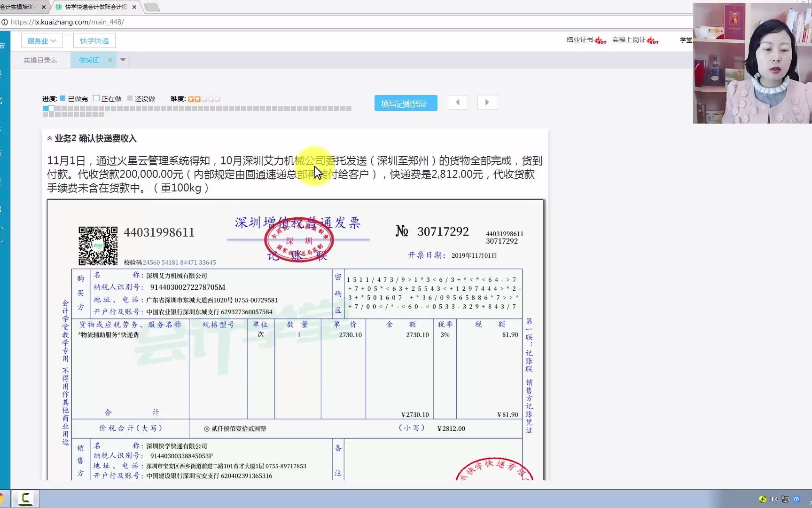Close the 会计实操培训 browser tab

tap(44, 7)
